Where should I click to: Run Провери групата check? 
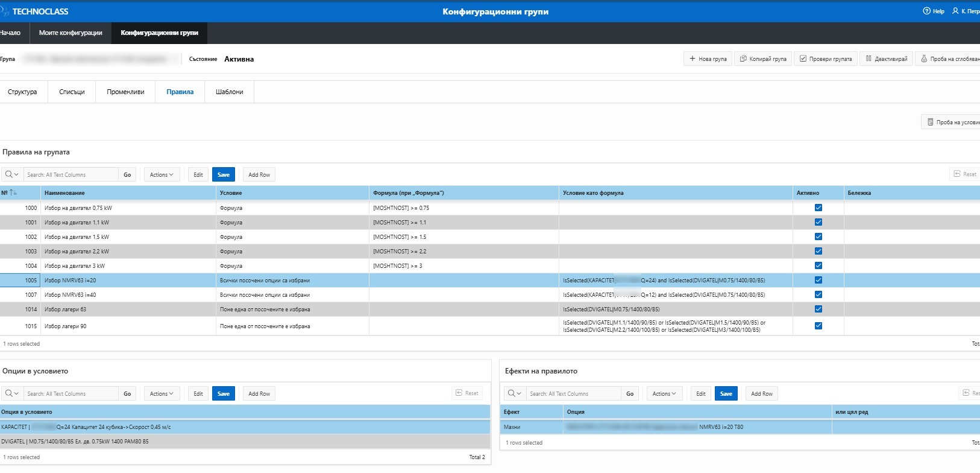coord(825,59)
